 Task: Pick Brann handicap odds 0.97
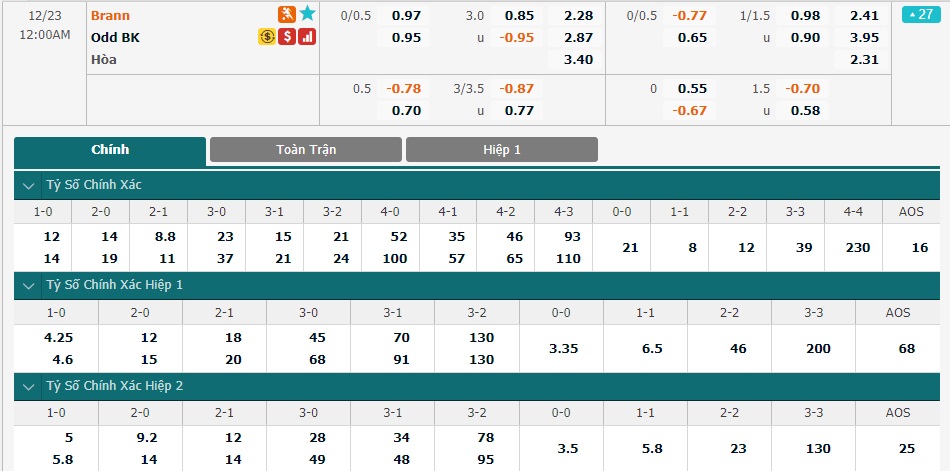(x=407, y=15)
